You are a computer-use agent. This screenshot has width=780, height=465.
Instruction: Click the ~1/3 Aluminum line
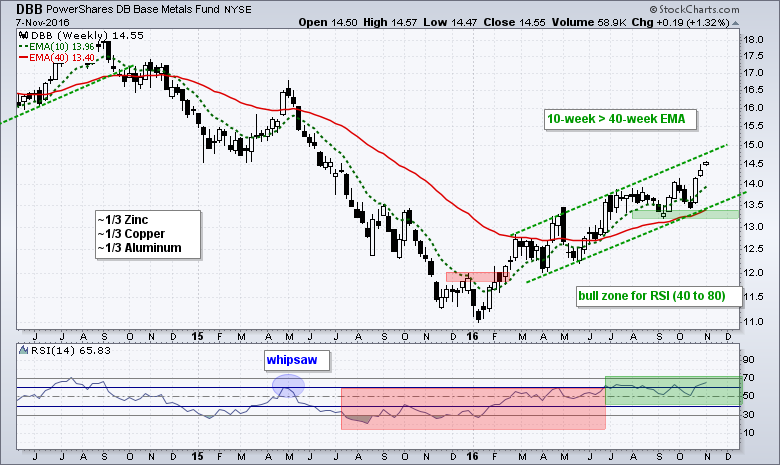tap(140, 248)
